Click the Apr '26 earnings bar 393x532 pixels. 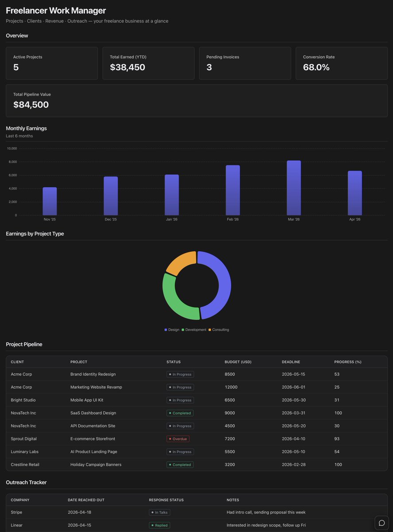pyautogui.click(x=355, y=193)
